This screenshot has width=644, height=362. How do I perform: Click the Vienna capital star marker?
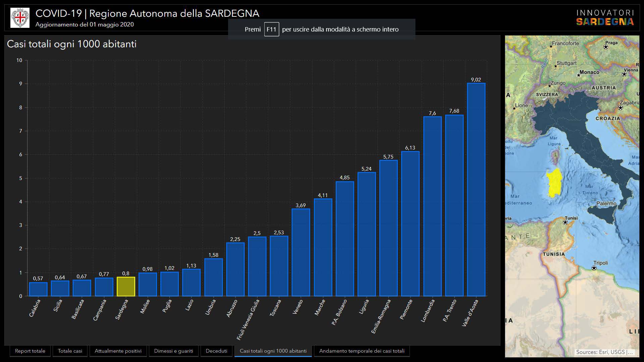[x=624, y=74]
